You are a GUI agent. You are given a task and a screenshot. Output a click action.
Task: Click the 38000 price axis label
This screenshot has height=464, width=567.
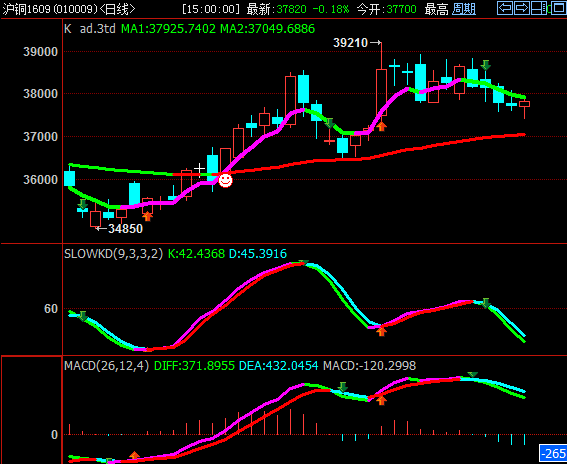(40, 94)
